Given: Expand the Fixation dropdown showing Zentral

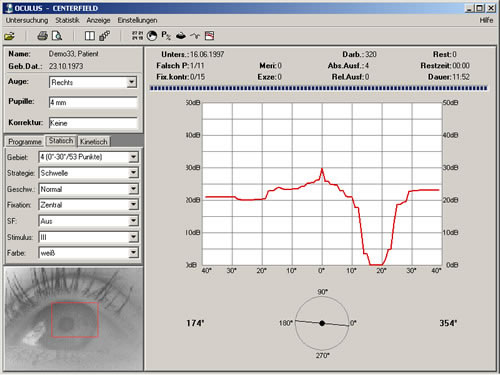Looking at the screenshot, I should click(x=133, y=205).
